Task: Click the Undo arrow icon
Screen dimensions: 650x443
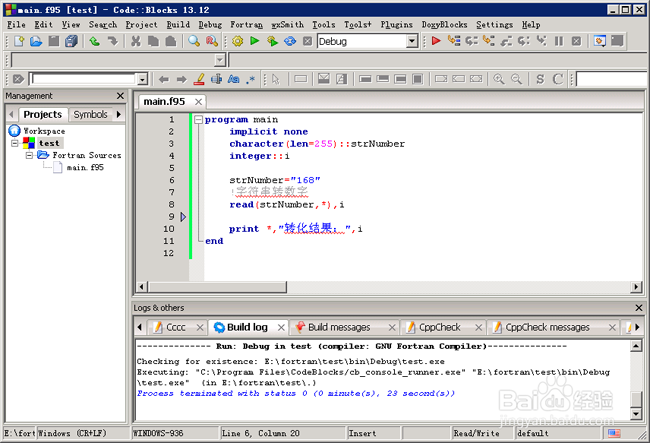Action: click(x=94, y=41)
